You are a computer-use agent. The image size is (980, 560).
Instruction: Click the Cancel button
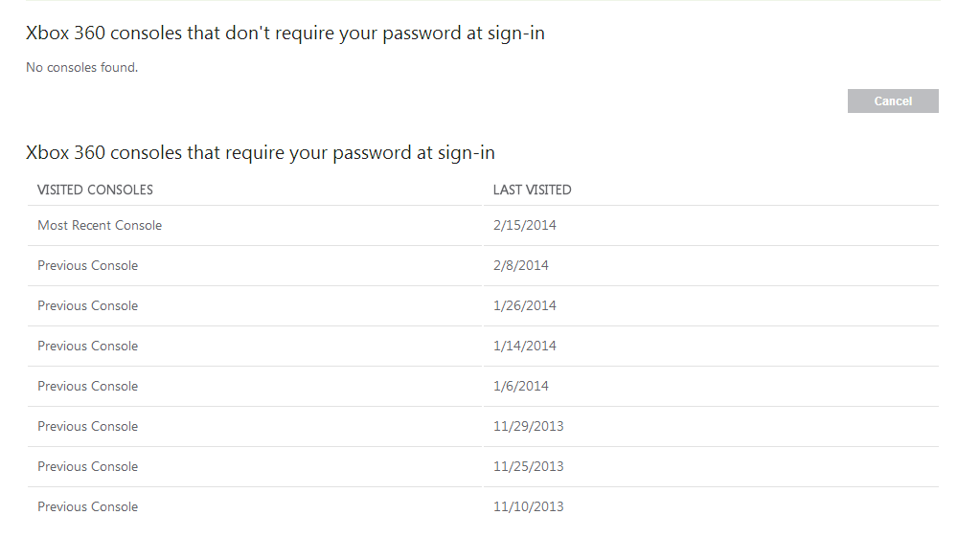click(892, 101)
